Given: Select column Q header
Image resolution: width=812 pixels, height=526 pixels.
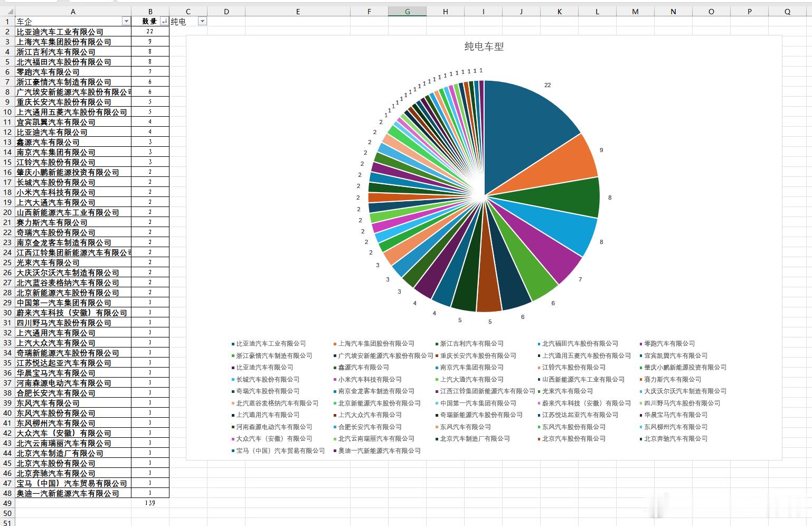Looking at the screenshot, I should click(x=787, y=12).
